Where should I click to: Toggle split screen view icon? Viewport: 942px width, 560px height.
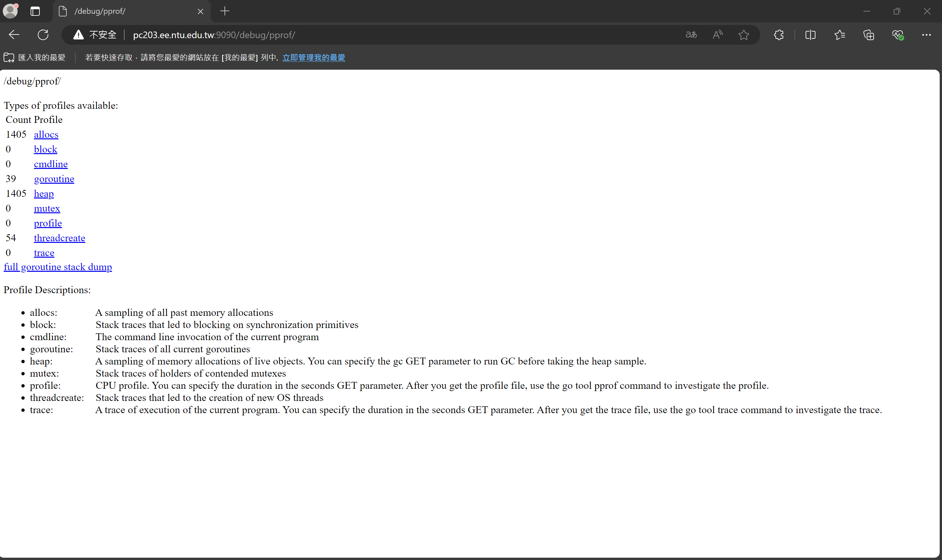pyautogui.click(x=810, y=35)
